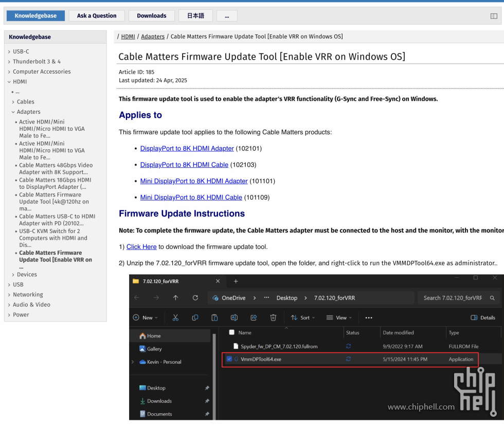The width and height of the screenshot is (504, 425).
Task: Click the Delete trash icon
Action: pos(273,317)
